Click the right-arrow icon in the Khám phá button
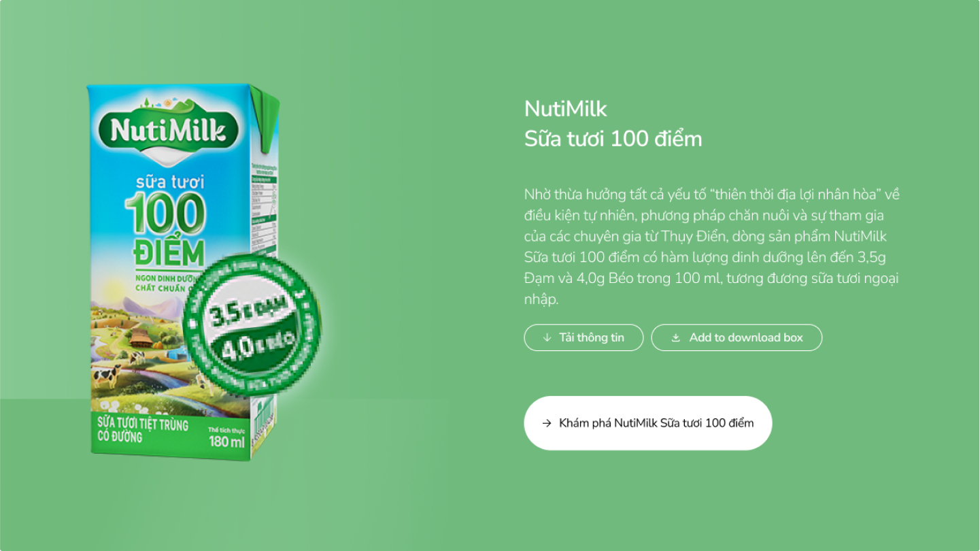The height and width of the screenshot is (551, 980). 546,423
